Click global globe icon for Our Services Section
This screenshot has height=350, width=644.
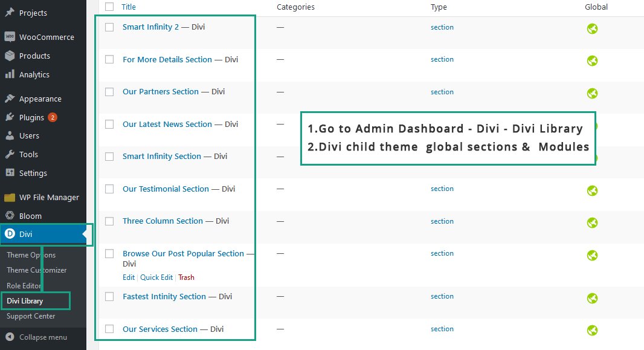(592, 330)
